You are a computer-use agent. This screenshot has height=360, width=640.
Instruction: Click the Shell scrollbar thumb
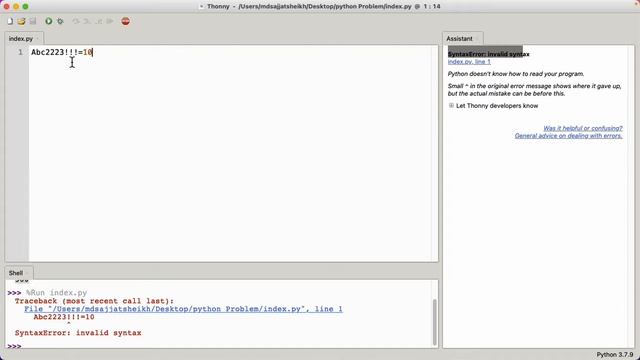point(435,322)
